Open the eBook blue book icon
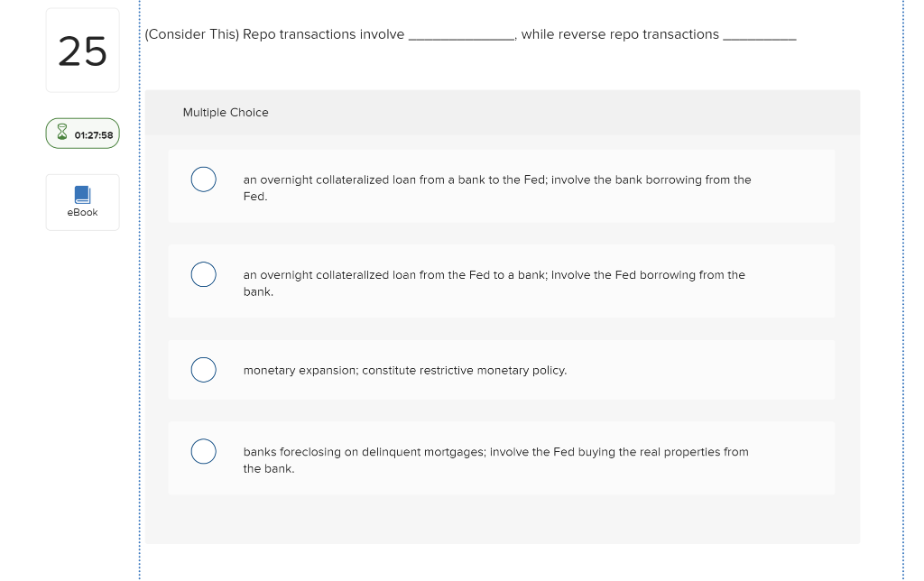 click(82, 192)
